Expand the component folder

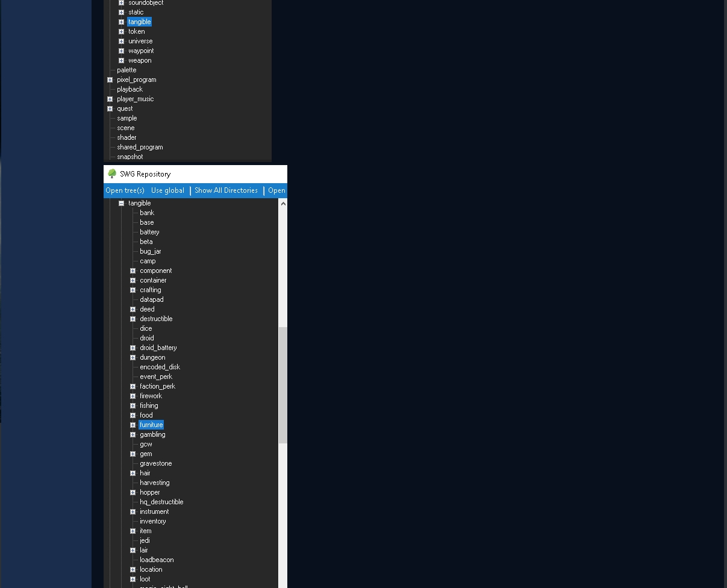click(133, 271)
